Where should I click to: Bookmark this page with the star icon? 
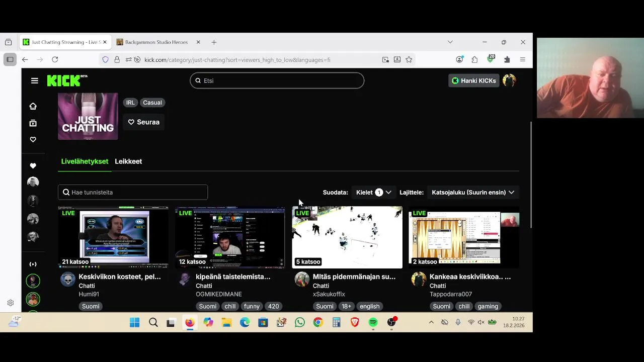tap(409, 59)
